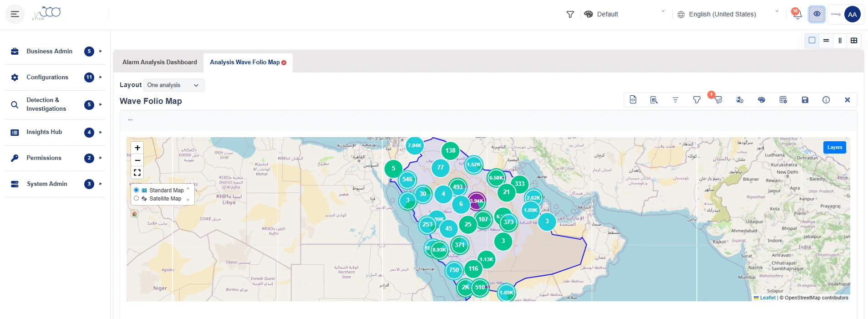This screenshot has height=319, width=868.
Task: Click the sort lines icon in widget toolbar
Action: tap(675, 100)
